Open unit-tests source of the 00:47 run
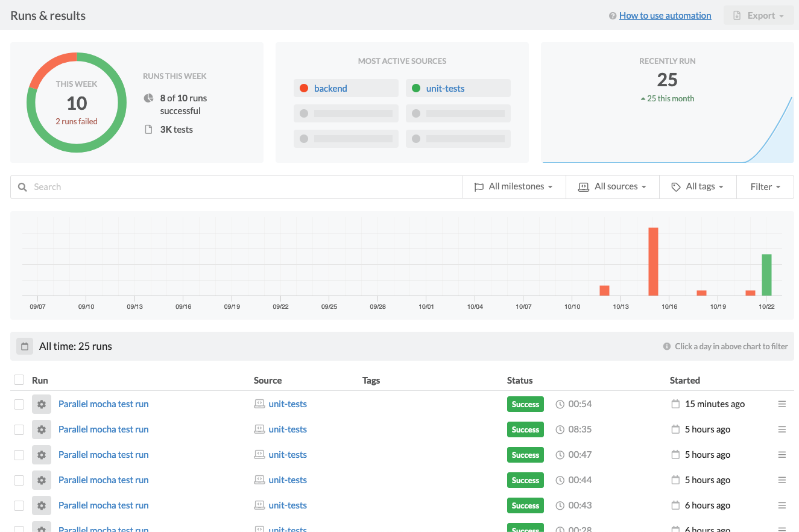Image resolution: width=799 pixels, height=532 pixels. click(288, 455)
